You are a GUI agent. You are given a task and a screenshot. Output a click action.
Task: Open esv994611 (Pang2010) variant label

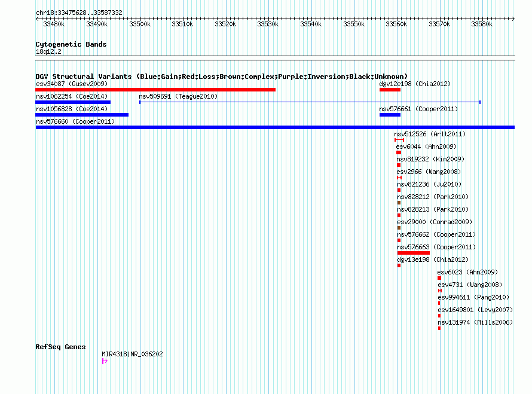[473, 297]
